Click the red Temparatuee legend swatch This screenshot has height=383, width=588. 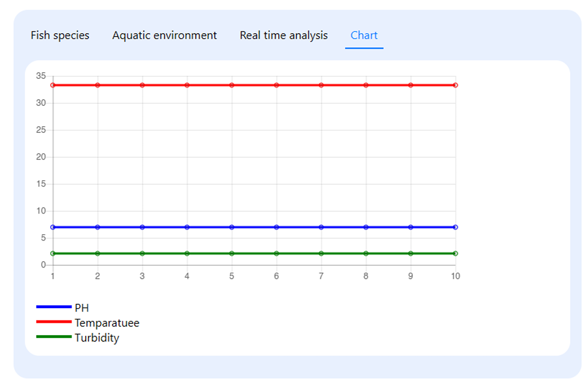coord(54,322)
